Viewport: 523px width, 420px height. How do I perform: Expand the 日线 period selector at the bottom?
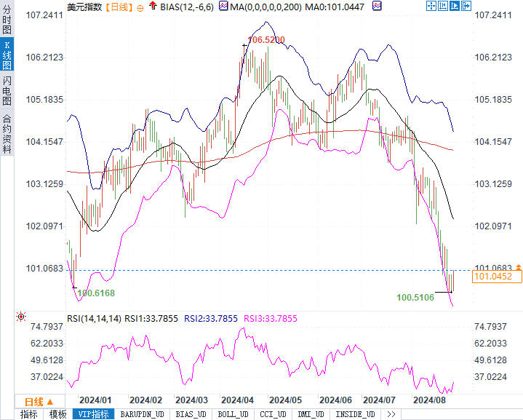(39, 401)
